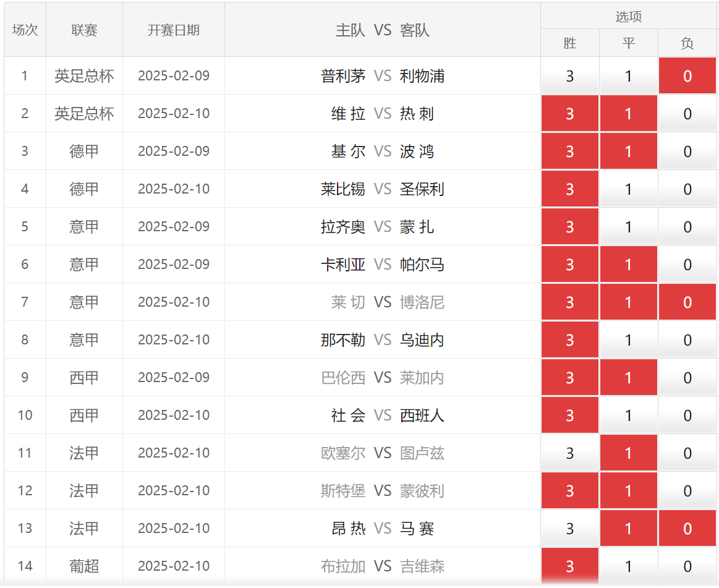719x588 pixels.
Task: Toggle win option 3 for 莱切 VS 博洛尼
Action: click(569, 302)
